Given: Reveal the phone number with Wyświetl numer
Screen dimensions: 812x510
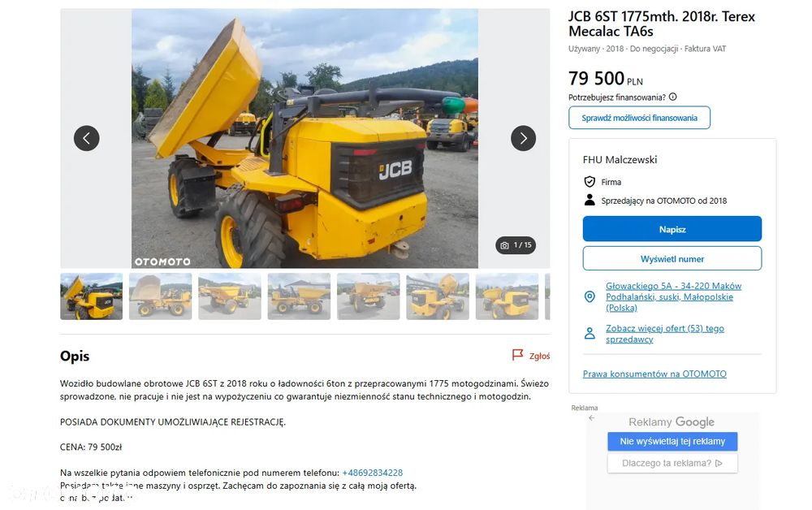Looking at the screenshot, I should [672, 258].
